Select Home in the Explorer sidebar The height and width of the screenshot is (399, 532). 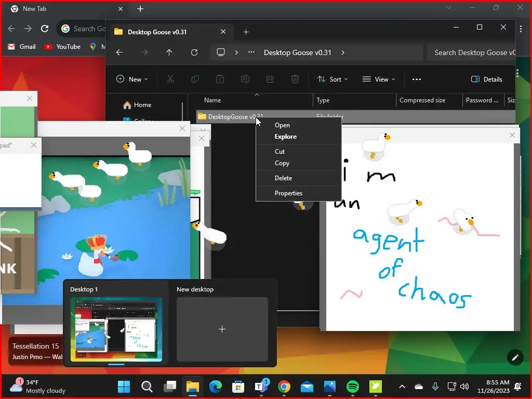(x=137, y=105)
